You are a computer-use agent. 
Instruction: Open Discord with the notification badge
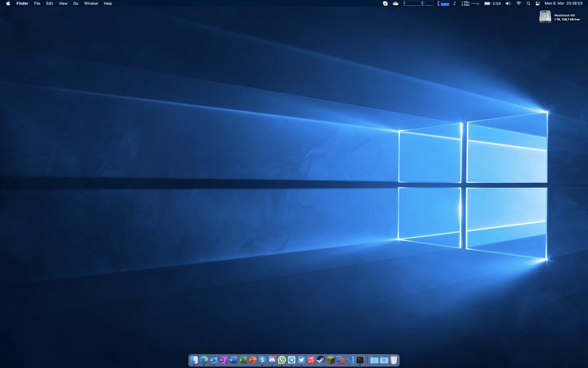click(x=272, y=360)
